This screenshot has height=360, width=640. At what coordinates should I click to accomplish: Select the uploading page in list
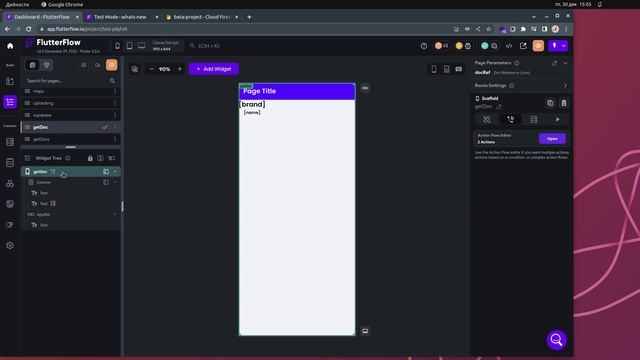tap(70, 103)
